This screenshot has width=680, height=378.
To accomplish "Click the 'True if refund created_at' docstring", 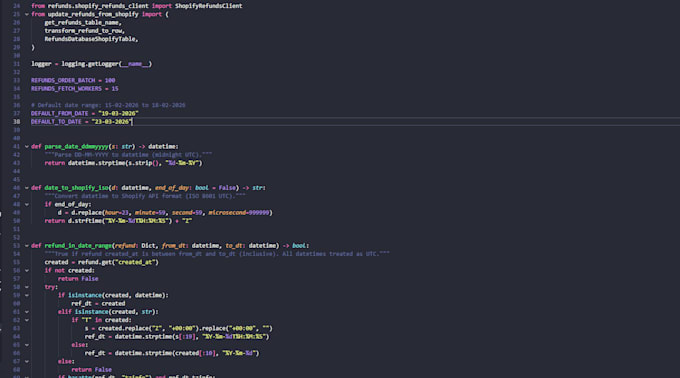I will (217, 254).
